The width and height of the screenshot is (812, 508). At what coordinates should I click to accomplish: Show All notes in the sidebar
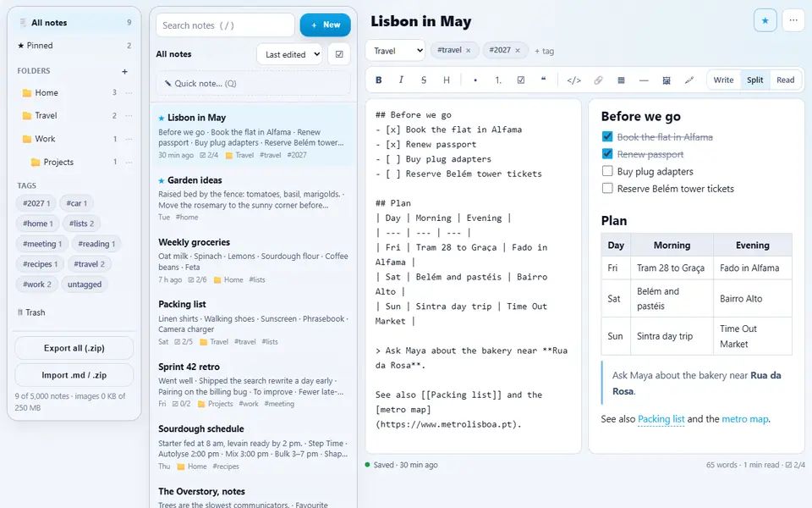[74, 23]
